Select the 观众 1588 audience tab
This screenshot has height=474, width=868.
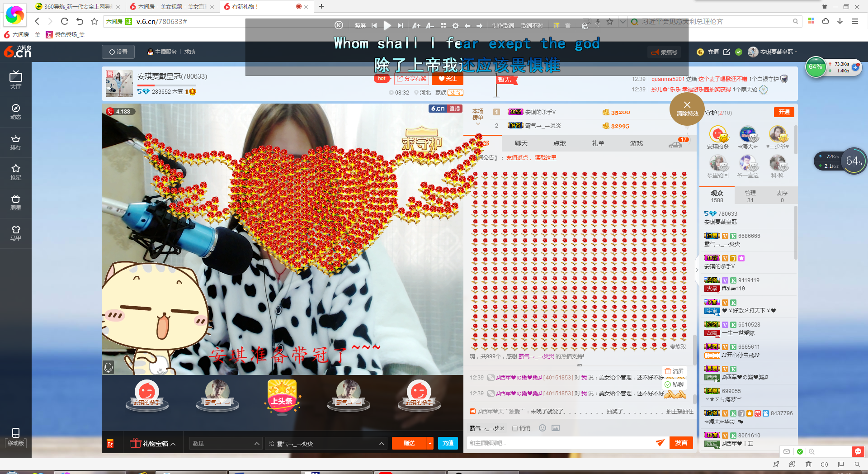click(717, 196)
